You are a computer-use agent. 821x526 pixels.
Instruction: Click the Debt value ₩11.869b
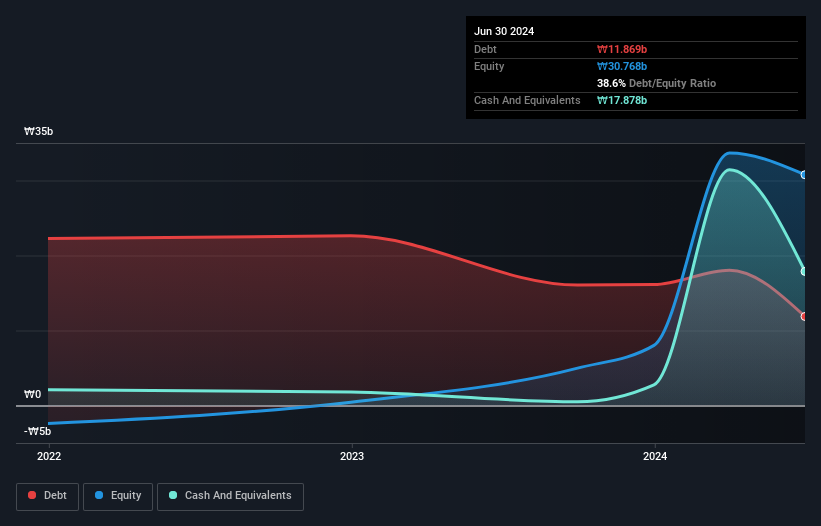click(622, 49)
